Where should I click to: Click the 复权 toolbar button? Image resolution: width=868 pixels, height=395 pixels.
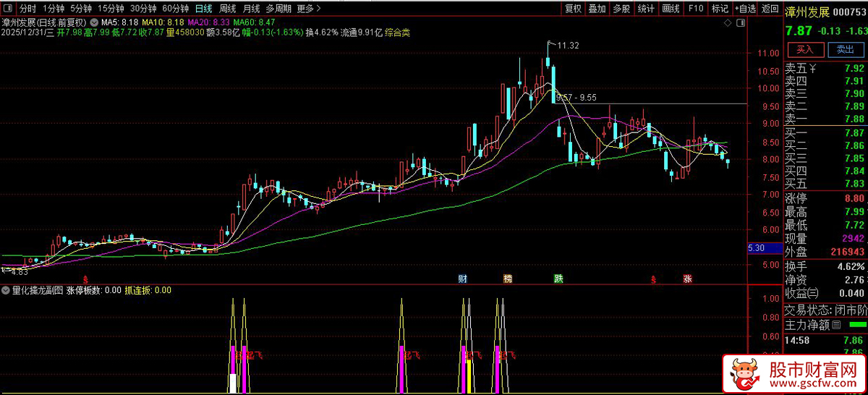(x=573, y=9)
